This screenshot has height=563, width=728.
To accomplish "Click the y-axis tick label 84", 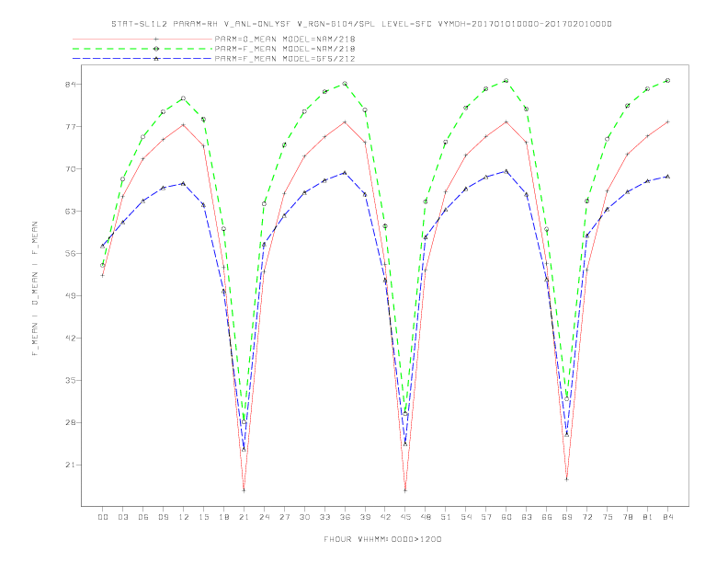I will [x=71, y=84].
